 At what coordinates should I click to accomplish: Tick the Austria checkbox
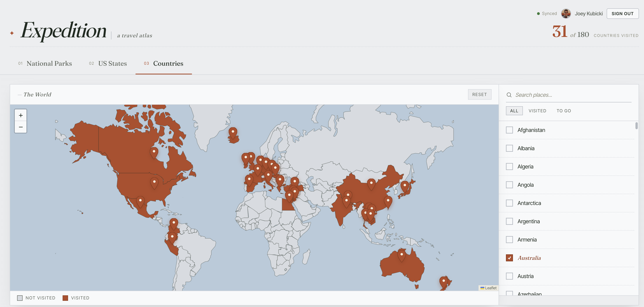tap(509, 276)
